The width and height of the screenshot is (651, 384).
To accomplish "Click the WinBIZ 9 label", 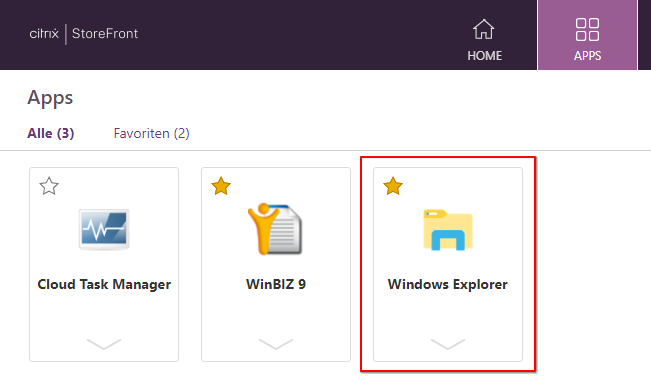I will (276, 284).
